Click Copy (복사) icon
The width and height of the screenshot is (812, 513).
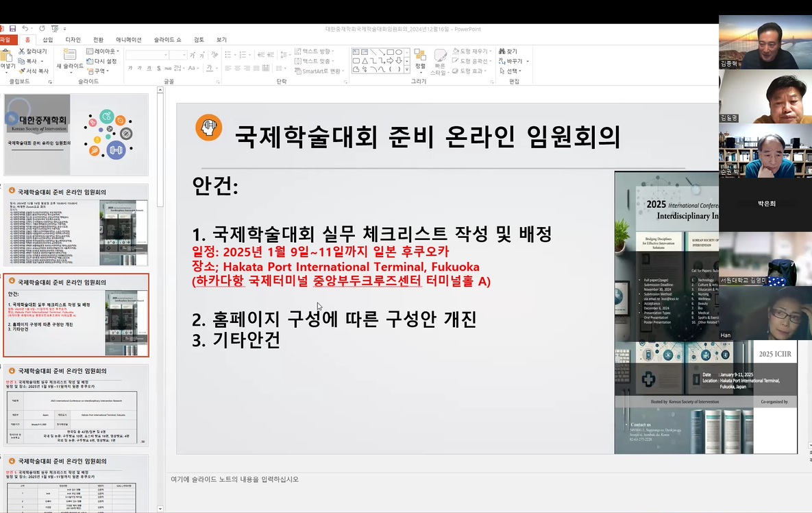pyautogui.click(x=22, y=61)
